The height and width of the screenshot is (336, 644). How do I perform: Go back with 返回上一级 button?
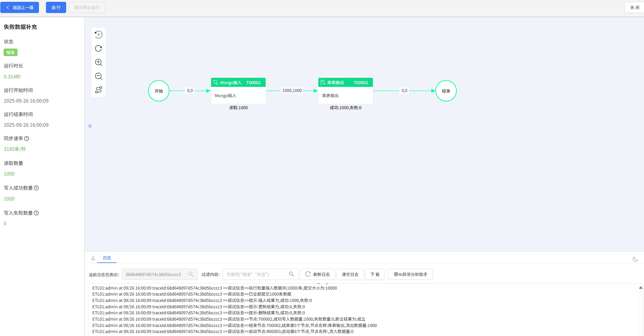coord(20,8)
